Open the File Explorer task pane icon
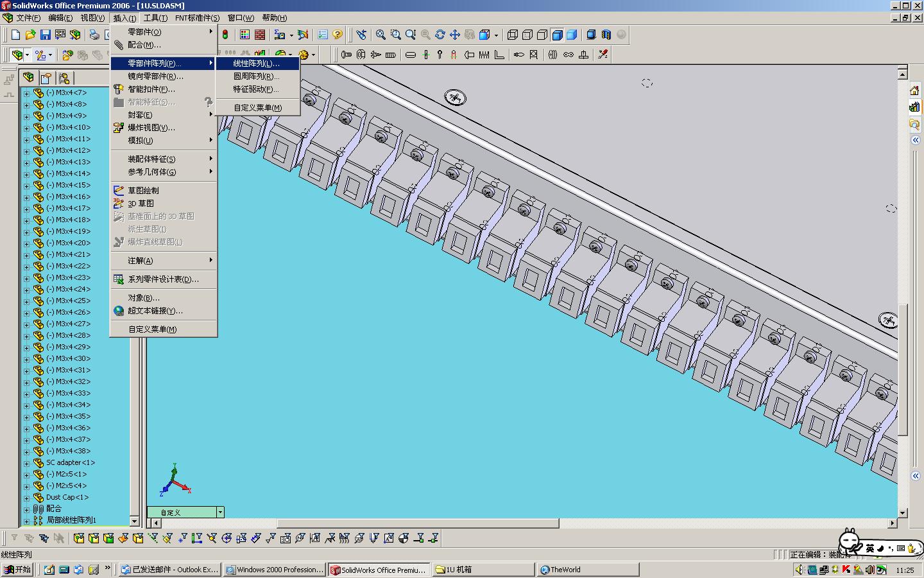The width and height of the screenshot is (924, 578). (x=915, y=123)
